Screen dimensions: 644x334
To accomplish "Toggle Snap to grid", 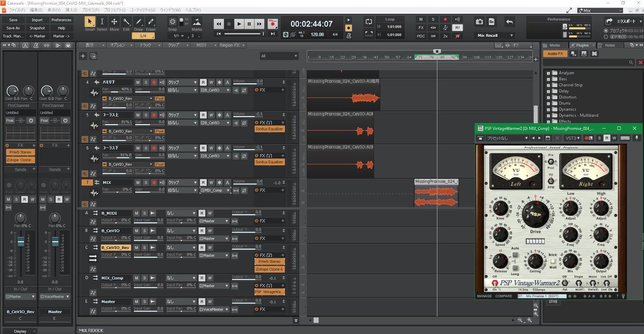I will [172, 21].
